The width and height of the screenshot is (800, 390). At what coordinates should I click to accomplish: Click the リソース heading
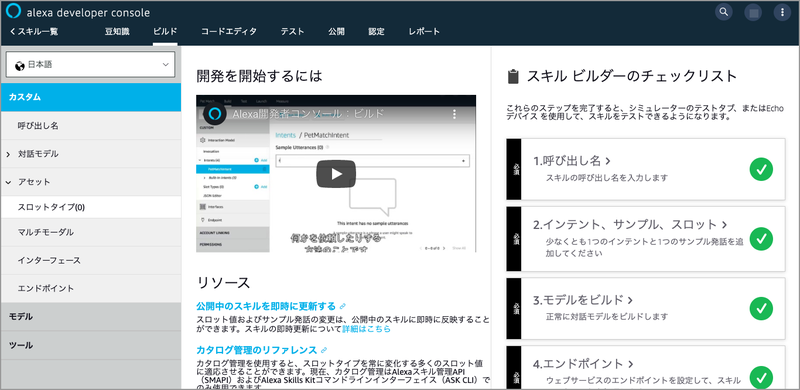[223, 282]
